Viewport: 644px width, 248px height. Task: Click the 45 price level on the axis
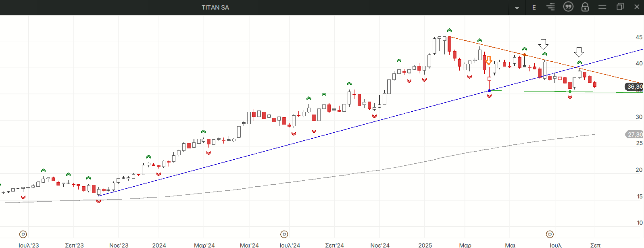click(639, 37)
